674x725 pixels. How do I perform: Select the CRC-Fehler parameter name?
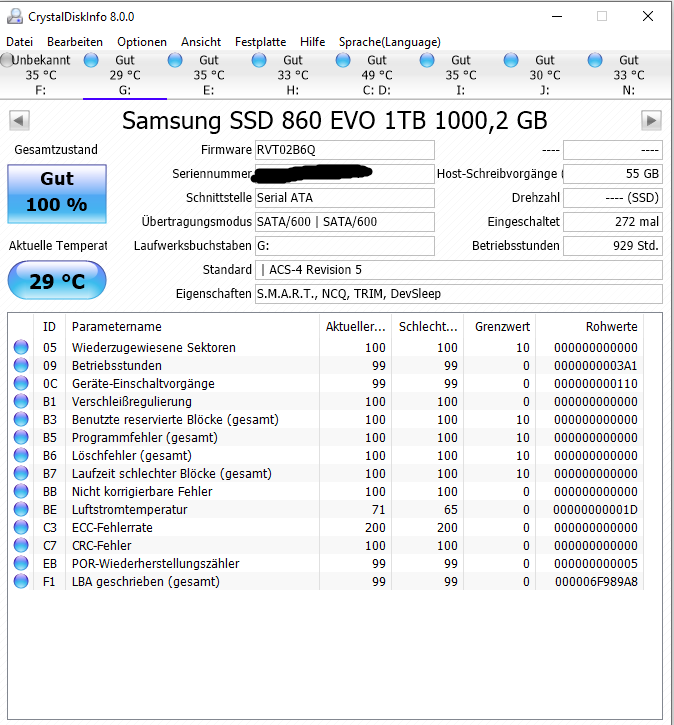pos(102,546)
